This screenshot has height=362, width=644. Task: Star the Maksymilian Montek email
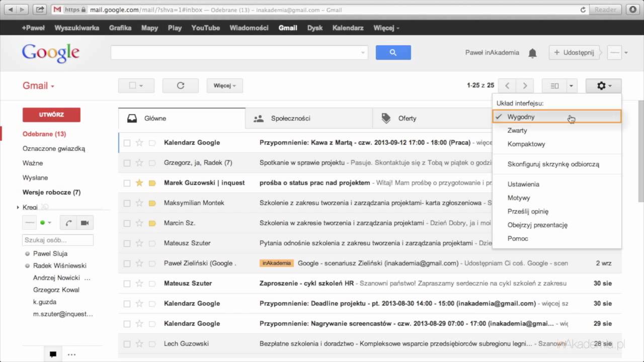139,203
